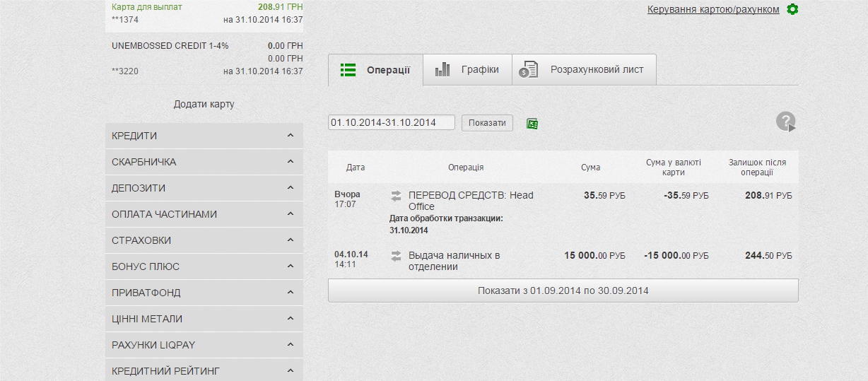
Task: Click the green list icon on Операції tab
Action: [348, 70]
